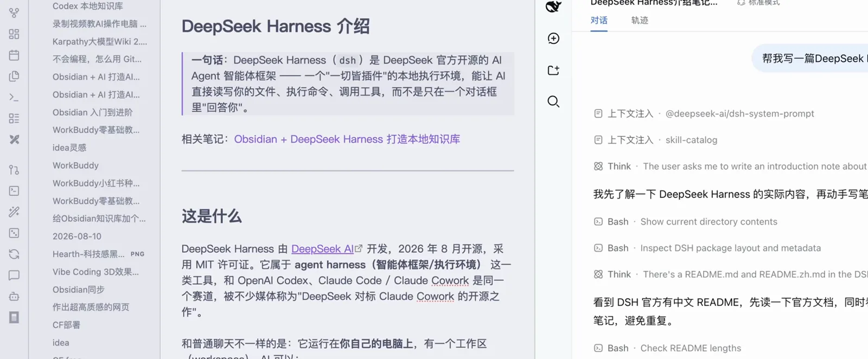Click the dice random note icon
Image resolution: width=868 pixels, height=359 pixels.
14,233
